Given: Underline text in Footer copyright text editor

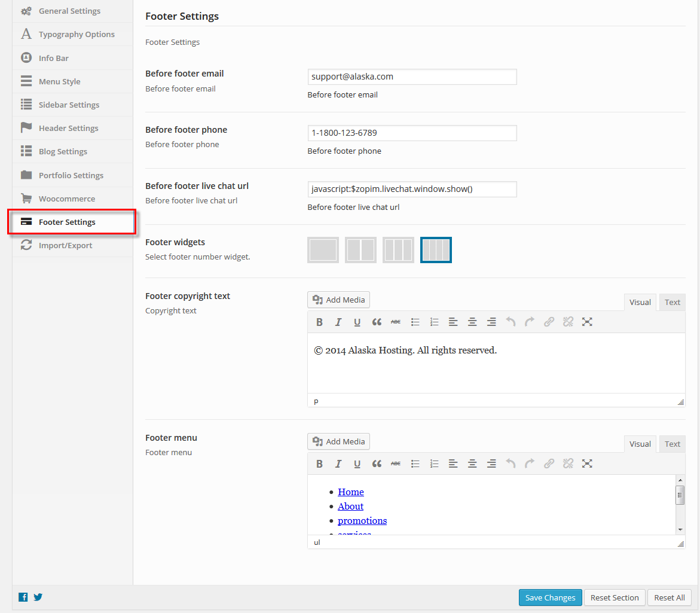Looking at the screenshot, I should (357, 322).
